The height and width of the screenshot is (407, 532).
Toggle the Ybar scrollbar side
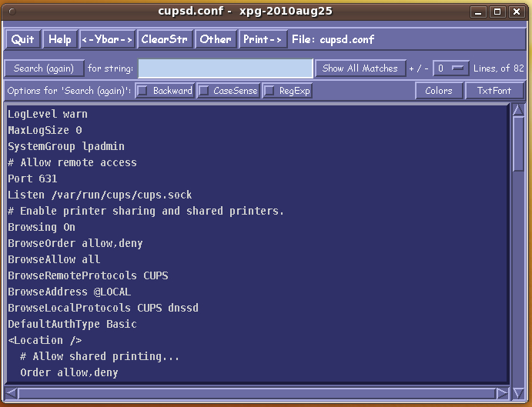pyautogui.click(x=107, y=39)
